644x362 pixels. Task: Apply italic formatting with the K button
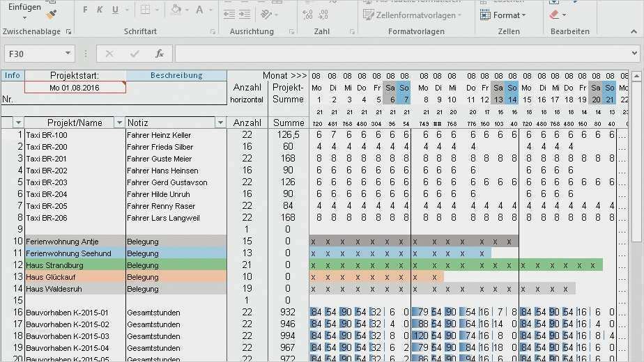pyautogui.click(x=100, y=10)
